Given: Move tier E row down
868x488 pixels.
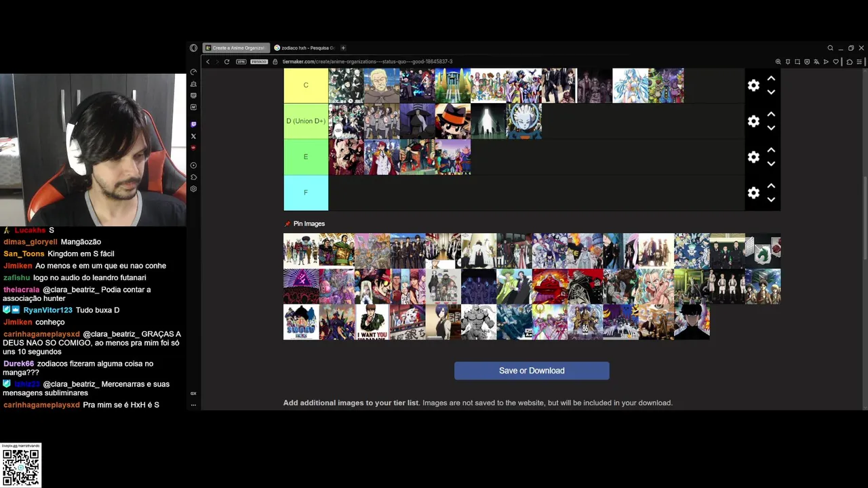Looking at the screenshot, I should click(x=771, y=164).
